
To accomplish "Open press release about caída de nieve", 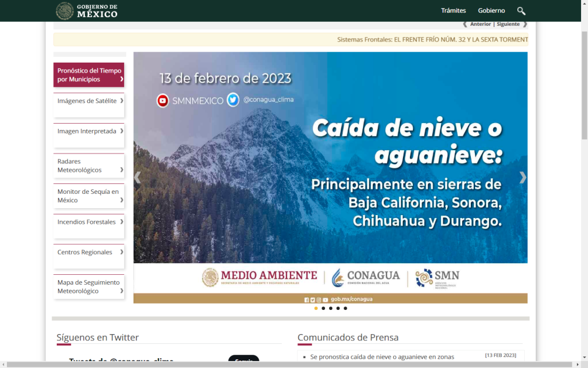I will [x=382, y=357].
